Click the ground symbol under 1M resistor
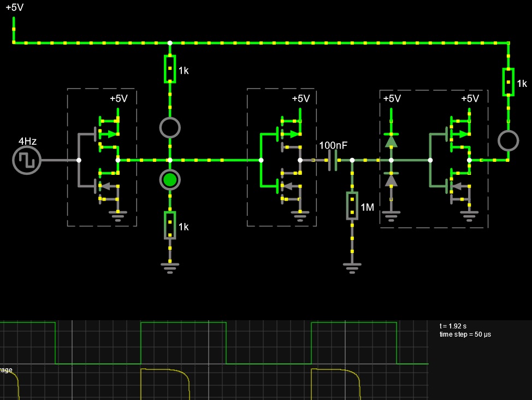 [352, 268]
